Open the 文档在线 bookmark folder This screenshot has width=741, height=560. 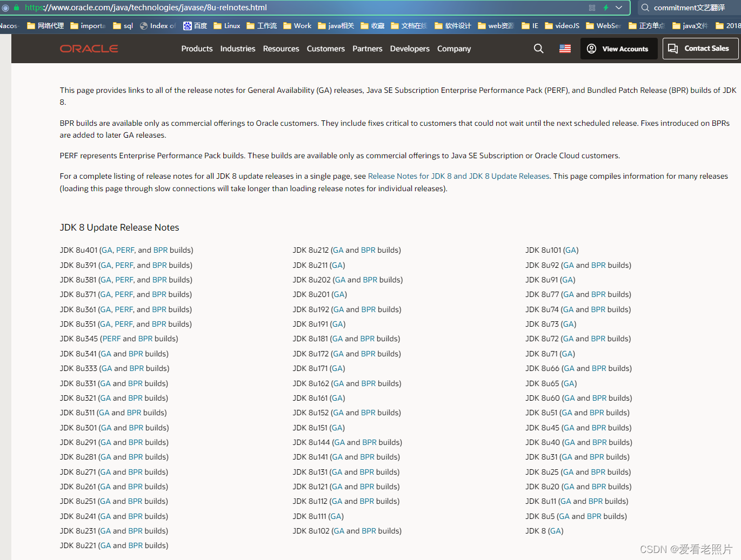409,25
